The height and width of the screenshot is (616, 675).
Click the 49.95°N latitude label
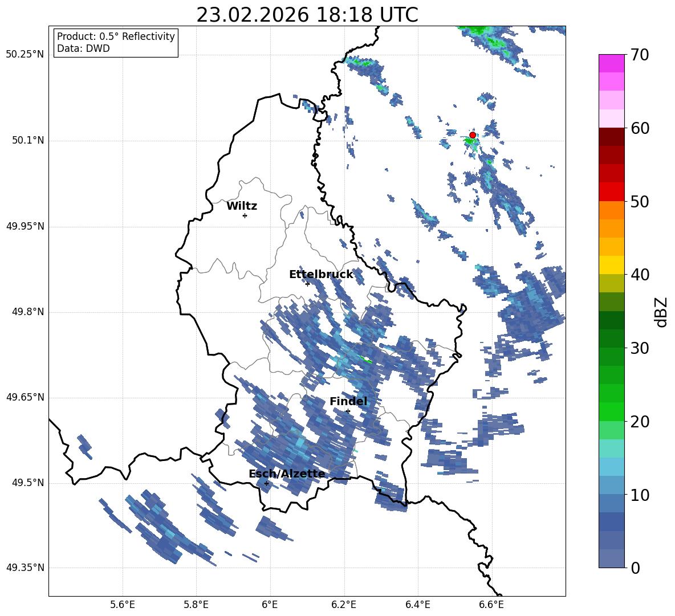pyautogui.click(x=25, y=226)
